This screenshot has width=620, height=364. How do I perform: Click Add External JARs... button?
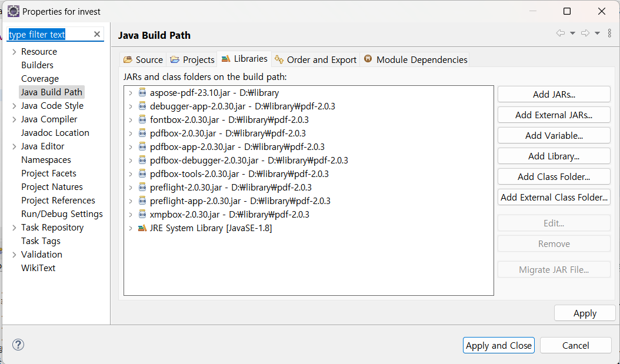554,115
